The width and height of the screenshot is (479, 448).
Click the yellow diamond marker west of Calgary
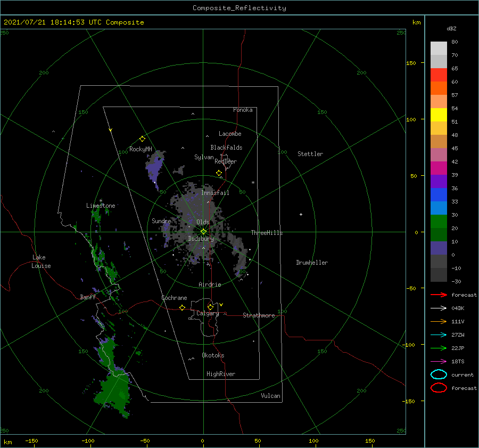[x=182, y=307]
